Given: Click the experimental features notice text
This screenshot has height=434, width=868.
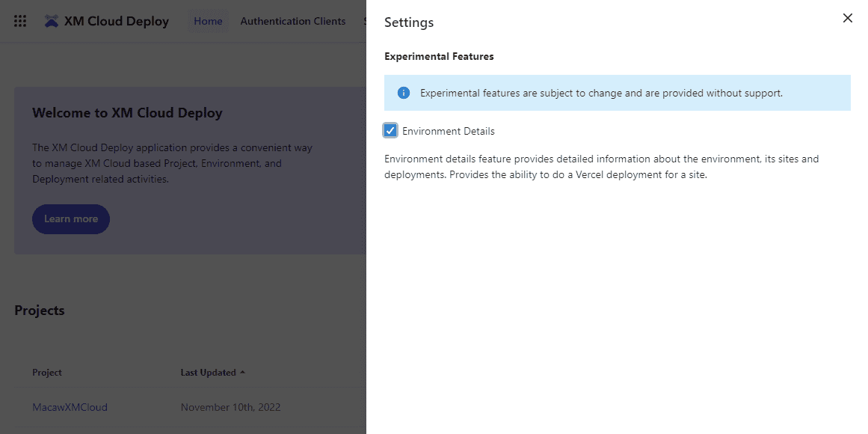Looking at the screenshot, I should [601, 94].
